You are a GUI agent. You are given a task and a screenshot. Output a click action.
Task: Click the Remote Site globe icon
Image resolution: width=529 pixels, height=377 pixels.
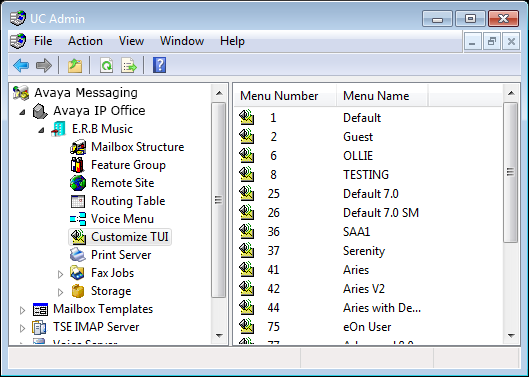(x=78, y=183)
